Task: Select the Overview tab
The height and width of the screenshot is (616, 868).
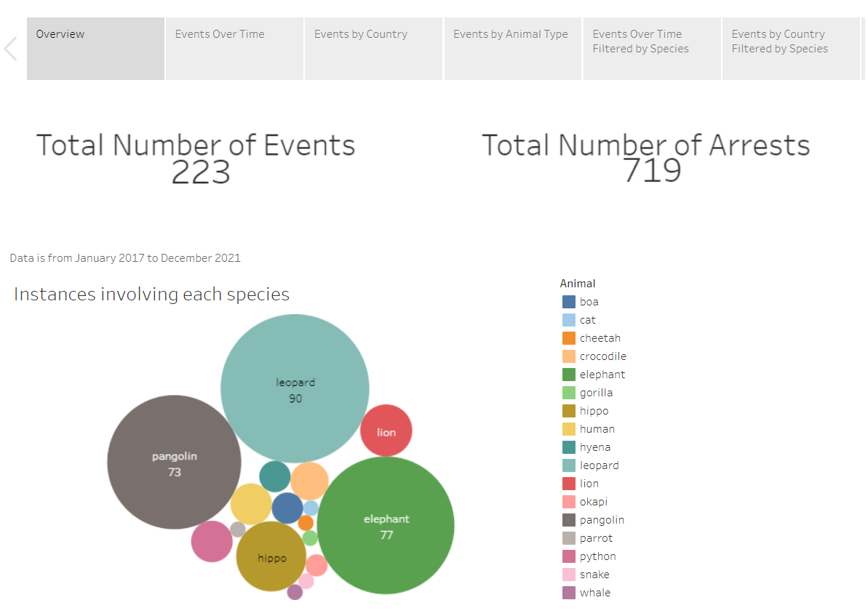Action: [95, 49]
